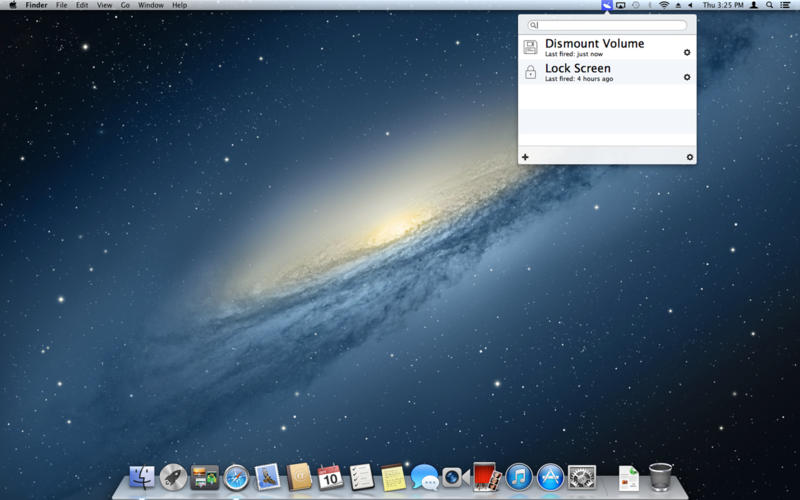Click the highlighted blue menu bar app icon
This screenshot has height=500, width=800.
point(607,5)
